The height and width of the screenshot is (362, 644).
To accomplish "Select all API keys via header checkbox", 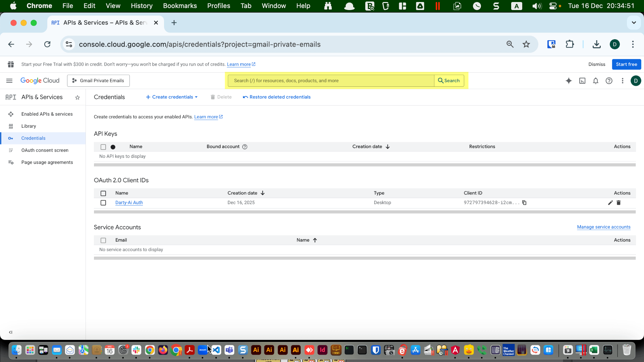I will [103, 147].
